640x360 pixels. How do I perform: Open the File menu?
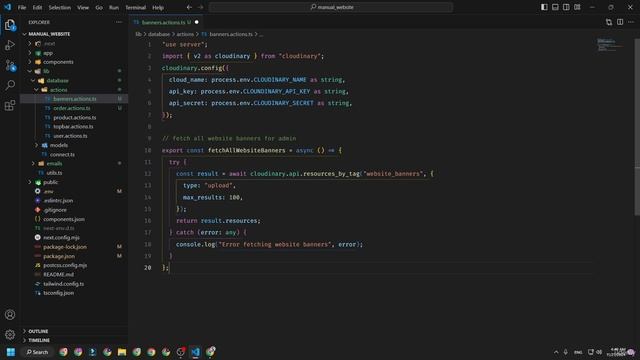[x=22, y=7]
